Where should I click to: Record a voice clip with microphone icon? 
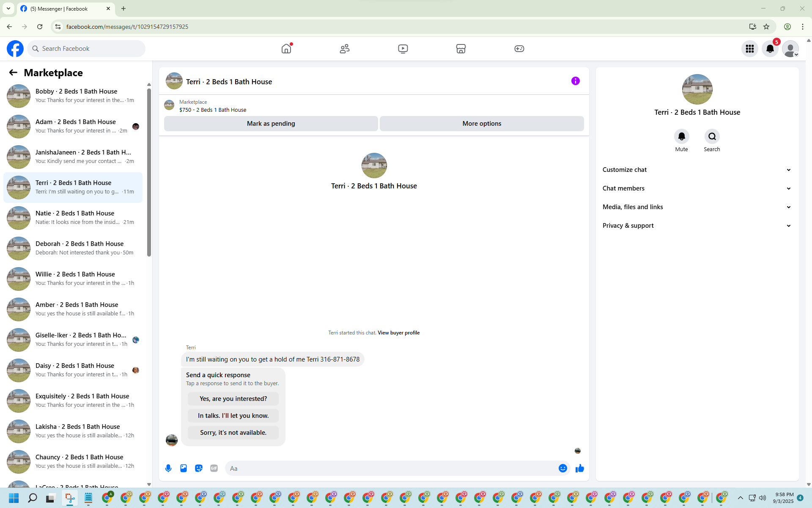[168, 468]
